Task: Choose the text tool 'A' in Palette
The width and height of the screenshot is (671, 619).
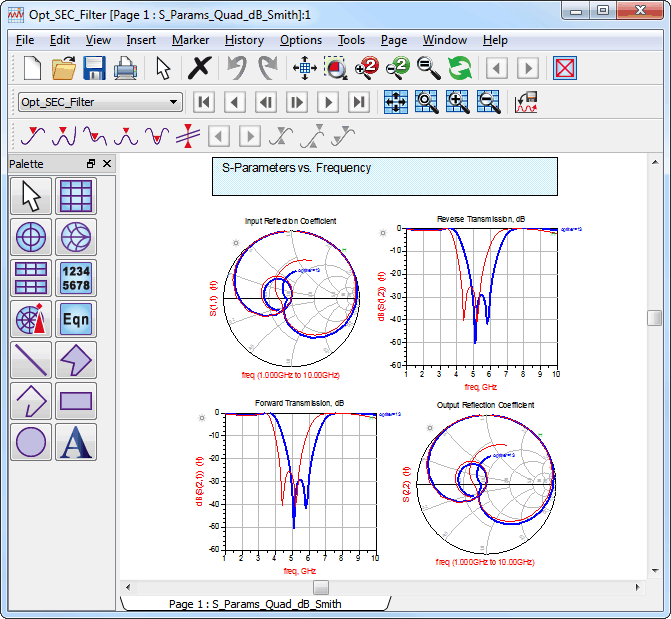Action: [x=76, y=442]
